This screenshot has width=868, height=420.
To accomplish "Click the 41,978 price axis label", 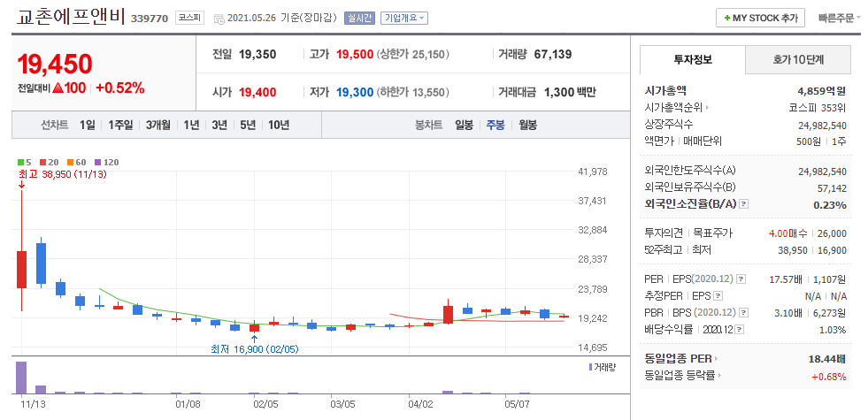I will [592, 172].
